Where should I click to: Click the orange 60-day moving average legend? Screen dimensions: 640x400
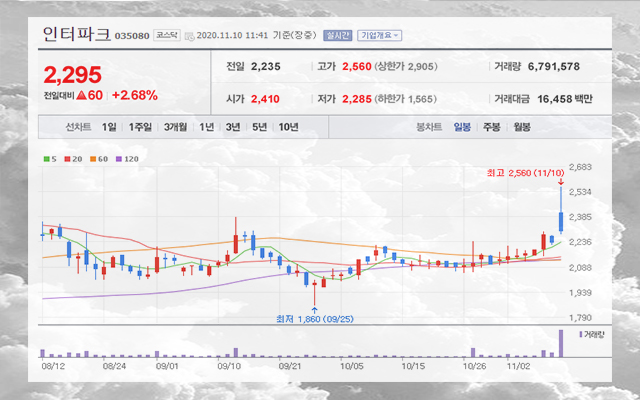[x=99, y=159]
